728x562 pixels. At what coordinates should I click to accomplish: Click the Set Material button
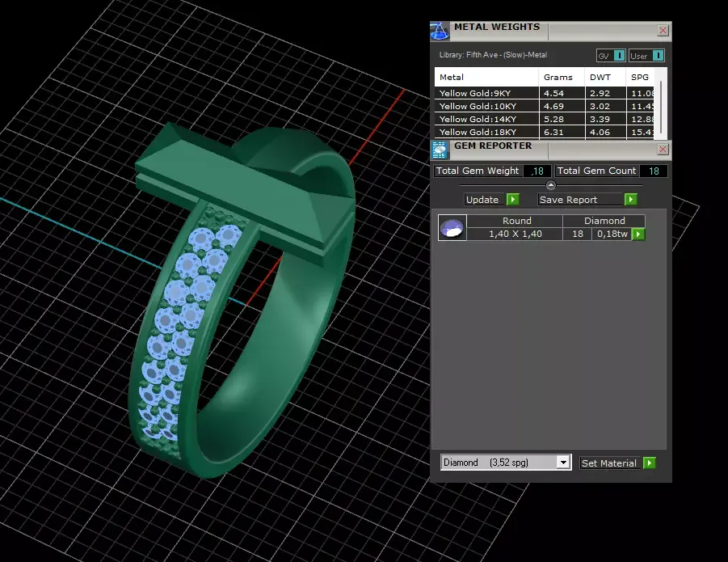coord(608,463)
